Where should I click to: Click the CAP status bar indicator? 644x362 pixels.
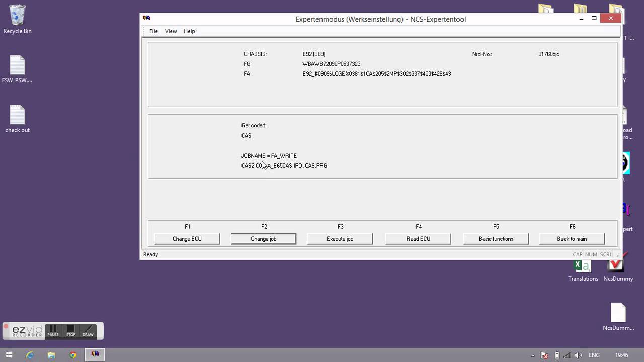pos(578,254)
